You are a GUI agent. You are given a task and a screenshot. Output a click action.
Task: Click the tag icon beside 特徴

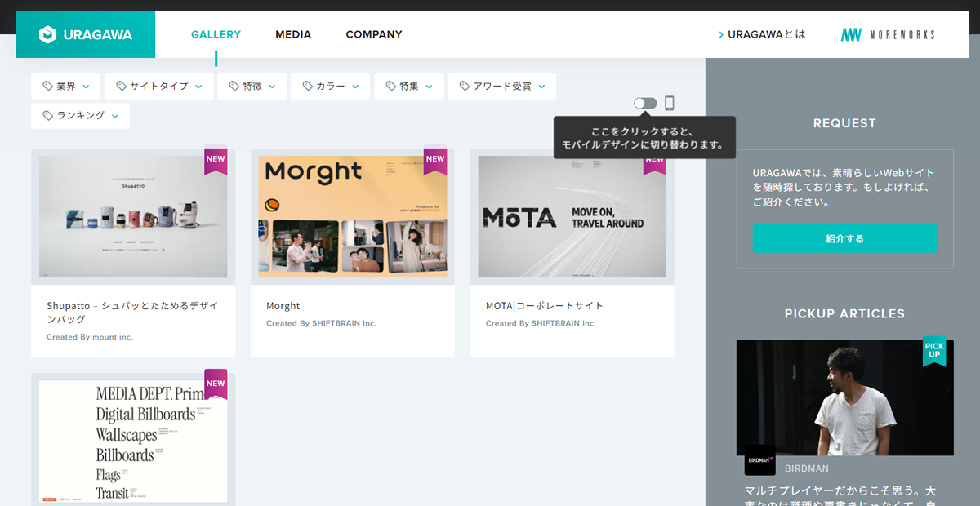(x=234, y=86)
